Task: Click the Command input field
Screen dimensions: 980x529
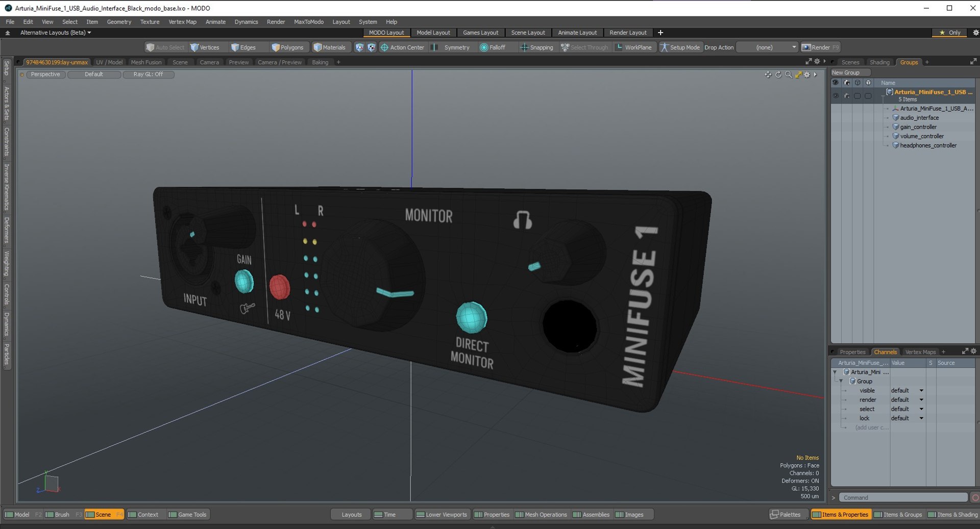Action: [903, 497]
